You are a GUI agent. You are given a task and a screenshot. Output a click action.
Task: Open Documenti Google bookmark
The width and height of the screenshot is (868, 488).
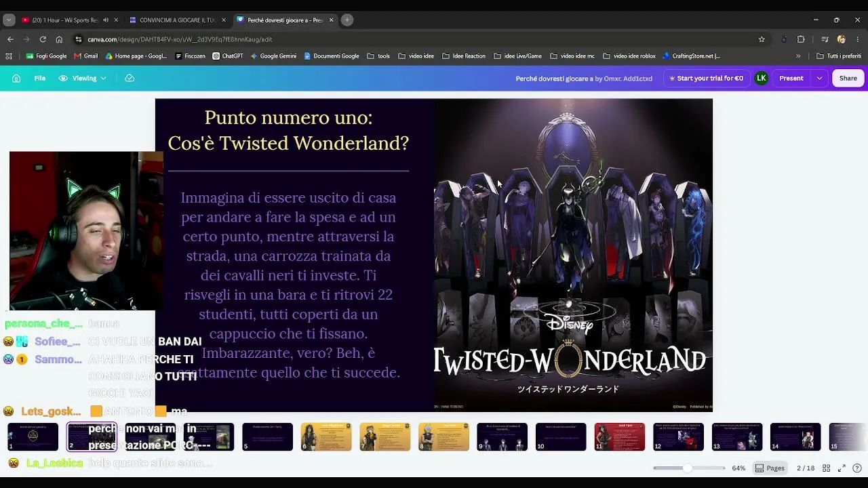click(332, 56)
